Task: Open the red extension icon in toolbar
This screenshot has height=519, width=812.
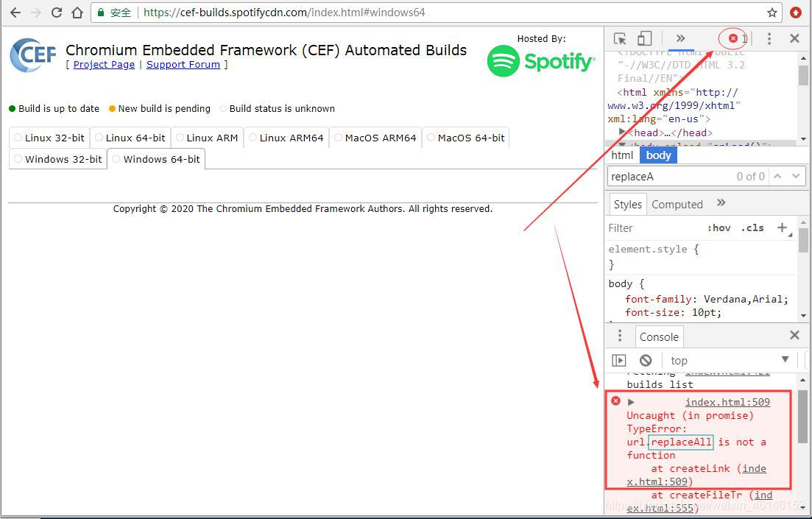Action: click(796, 13)
